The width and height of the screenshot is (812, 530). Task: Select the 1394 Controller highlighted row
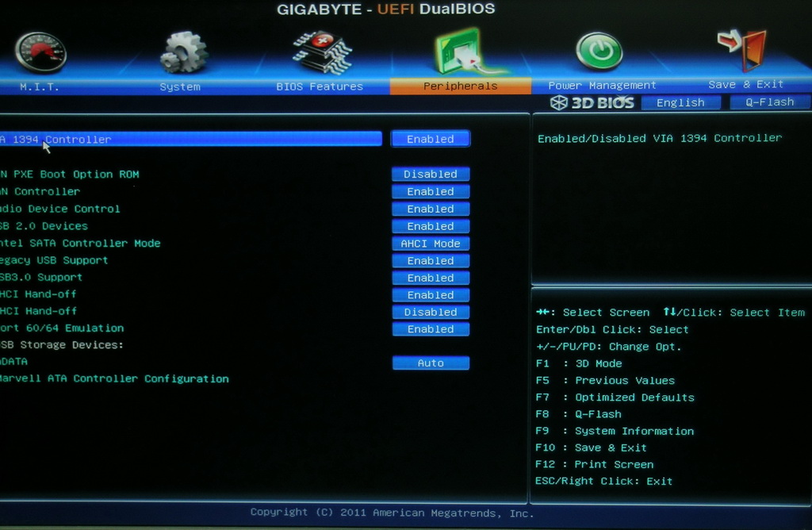(x=190, y=139)
